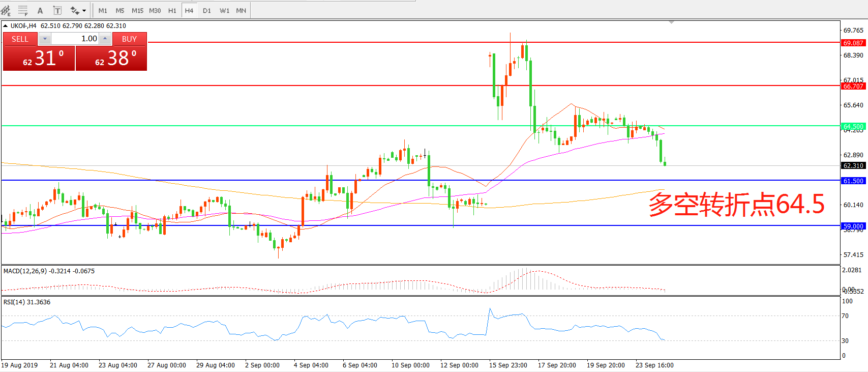Switch to the M15 timeframe

(x=137, y=11)
